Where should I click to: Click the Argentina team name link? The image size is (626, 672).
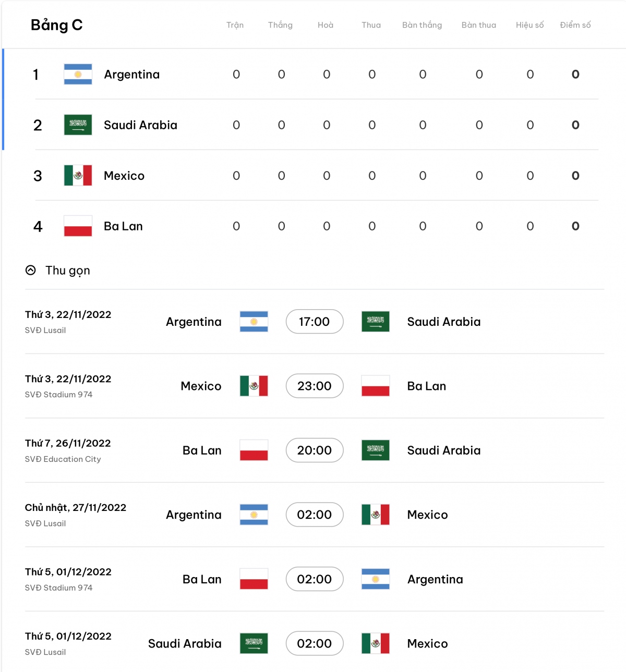pos(132,74)
